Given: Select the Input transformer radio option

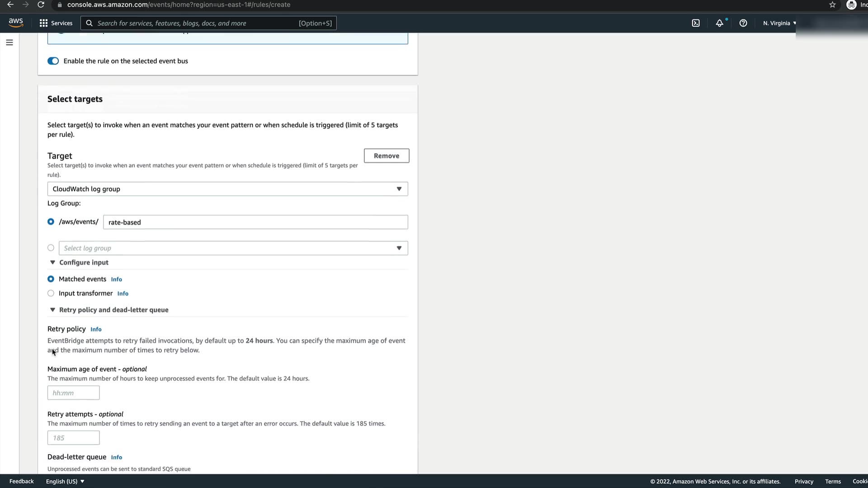Looking at the screenshot, I should pyautogui.click(x=51, y=293).
